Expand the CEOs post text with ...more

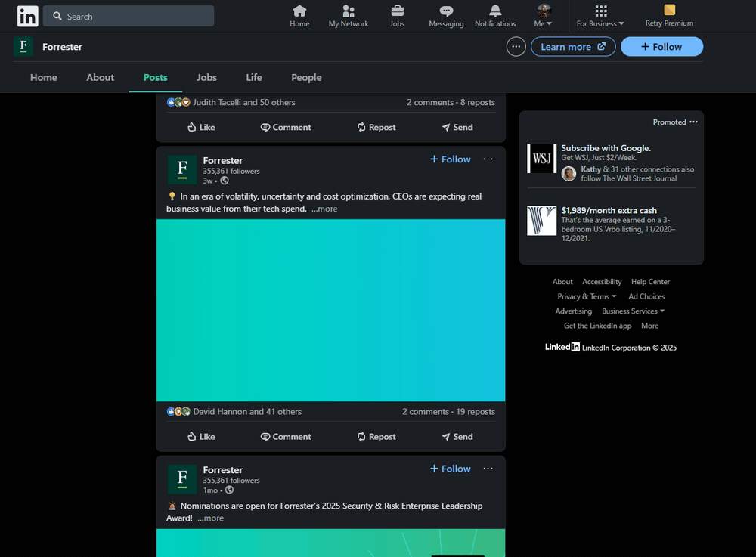tap(324, 209)
